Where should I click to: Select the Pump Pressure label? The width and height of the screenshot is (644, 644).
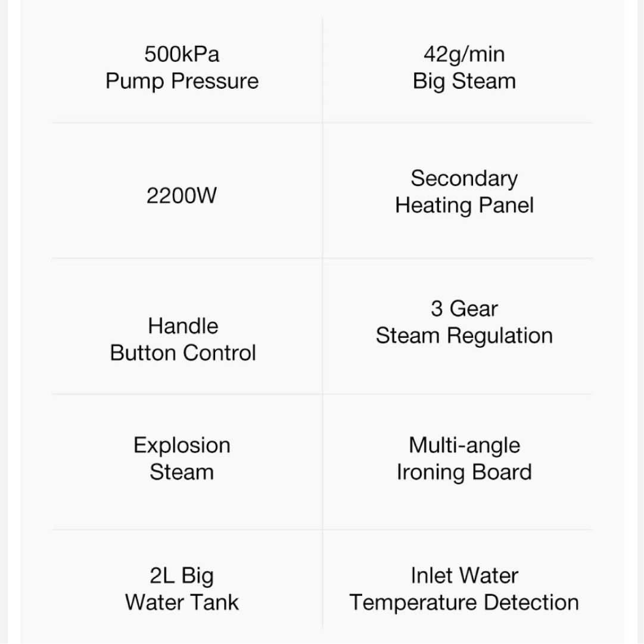tap(182, 81)
